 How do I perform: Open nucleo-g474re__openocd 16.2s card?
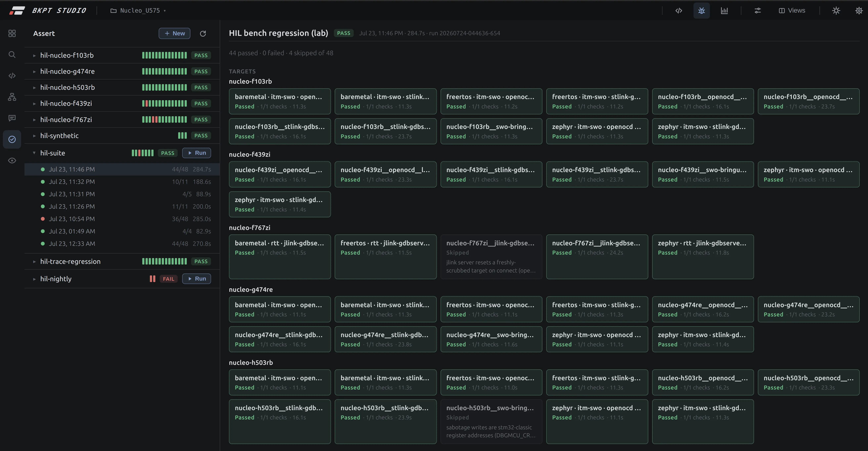click(x=703, y=309)
